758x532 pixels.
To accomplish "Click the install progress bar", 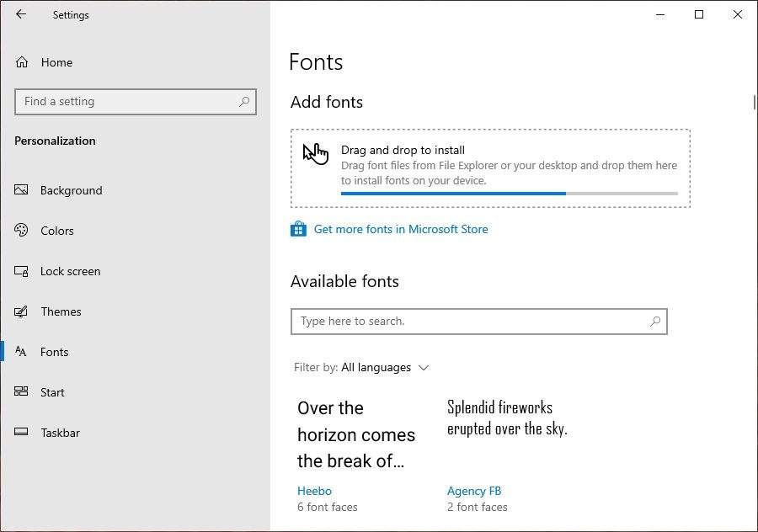I will 509,194.
